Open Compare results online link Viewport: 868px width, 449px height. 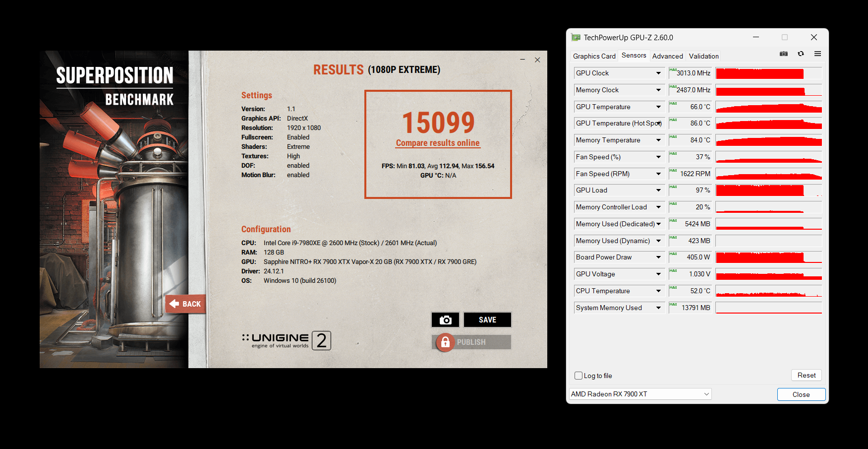[438, 143]
